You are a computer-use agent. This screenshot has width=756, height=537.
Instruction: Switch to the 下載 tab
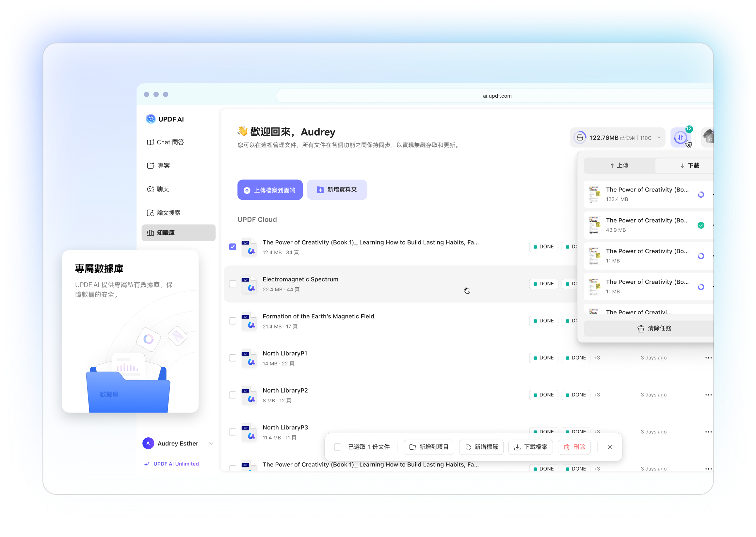690,165
